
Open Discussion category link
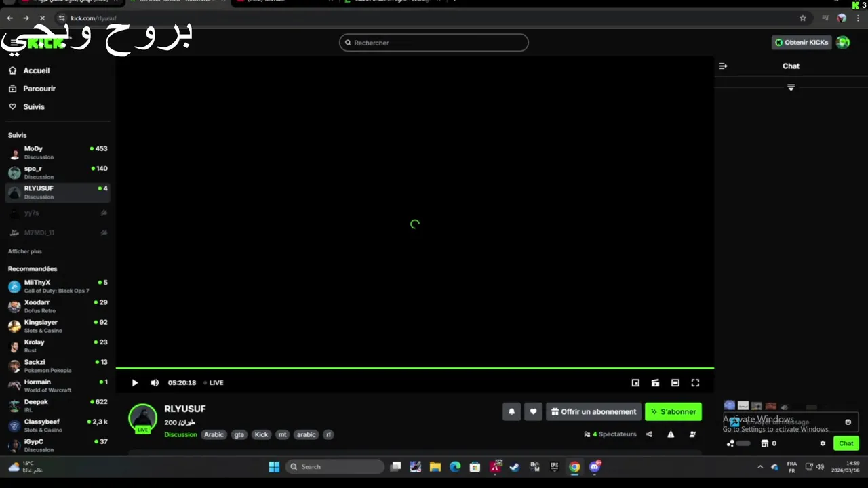pyautogui.click(x=180, y=435)
